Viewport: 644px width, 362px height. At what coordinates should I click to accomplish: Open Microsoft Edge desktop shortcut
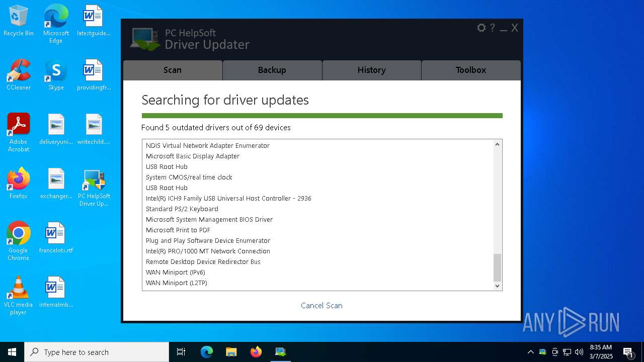pyautogui.click(x=56, y=24)
